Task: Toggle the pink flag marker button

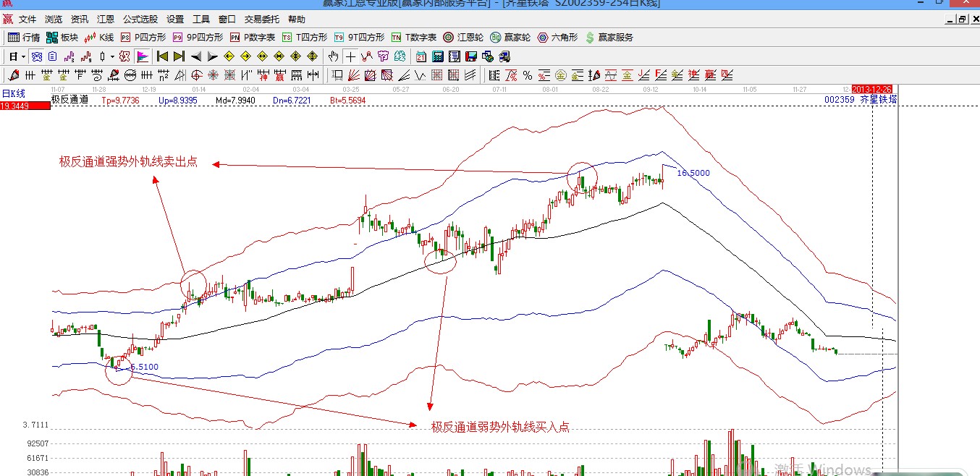Action: click(x=143, y=56)
